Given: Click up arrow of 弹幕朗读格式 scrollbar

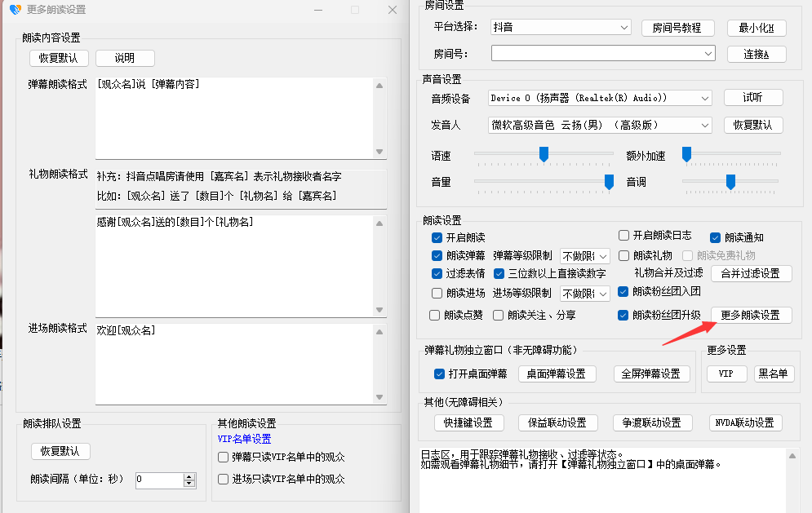Looking at the screenshot, I should coord(379,86).
